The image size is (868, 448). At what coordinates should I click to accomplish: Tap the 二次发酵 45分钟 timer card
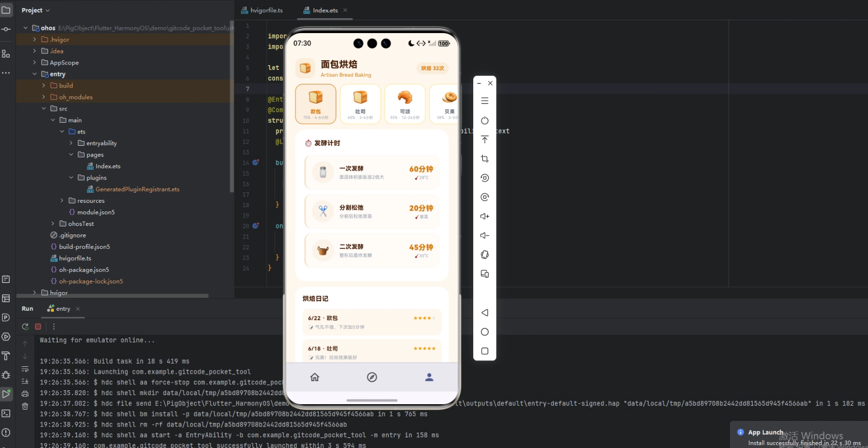point(372,250)
